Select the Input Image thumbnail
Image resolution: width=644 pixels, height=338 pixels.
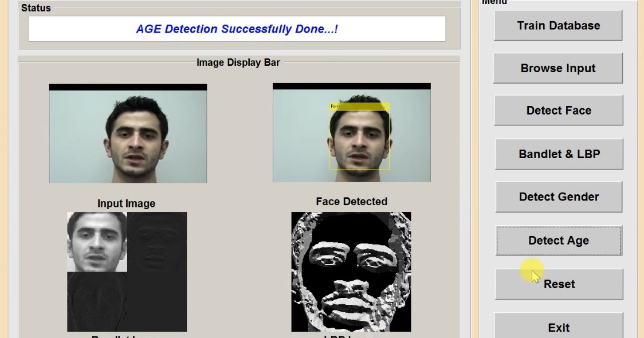click(x=127, y=133)
